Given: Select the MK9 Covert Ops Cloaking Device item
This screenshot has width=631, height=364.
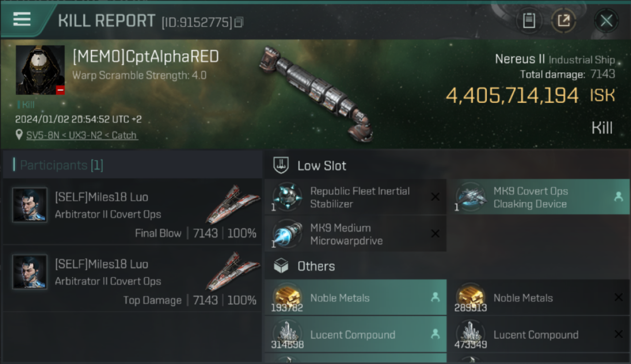Looking at the screenshot, I should pos(538,197).
